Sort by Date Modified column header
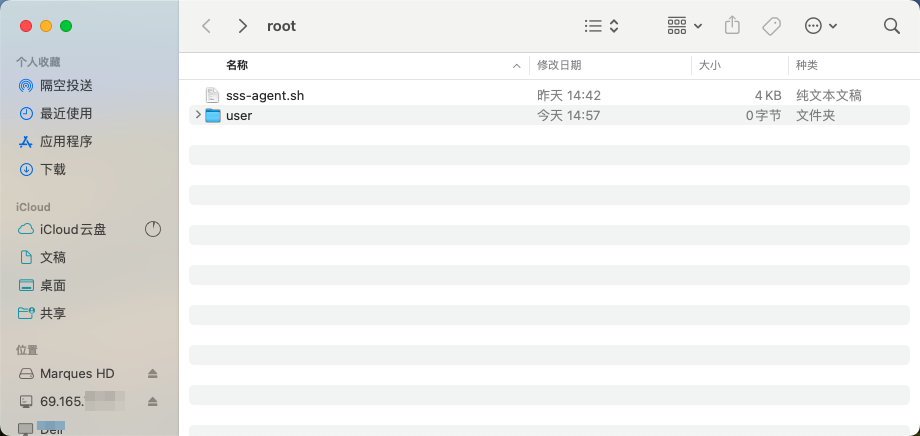 tap(559, 65)
